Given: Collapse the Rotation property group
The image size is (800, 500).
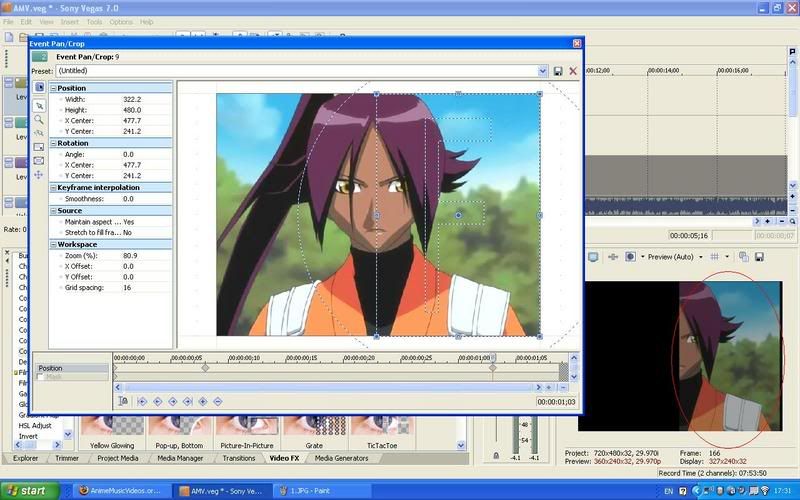Looking at the screenshot, I should [x=53, y=143].
